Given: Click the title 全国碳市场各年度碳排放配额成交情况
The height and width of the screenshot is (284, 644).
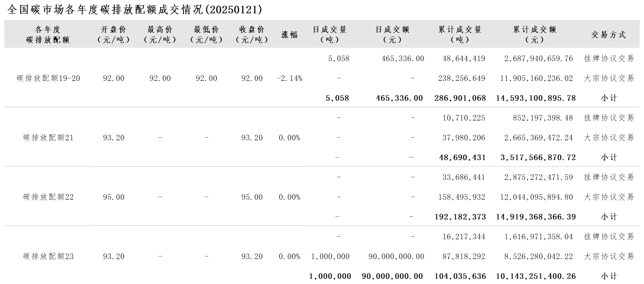Looking at the screenshot, I should coord(134,9).
